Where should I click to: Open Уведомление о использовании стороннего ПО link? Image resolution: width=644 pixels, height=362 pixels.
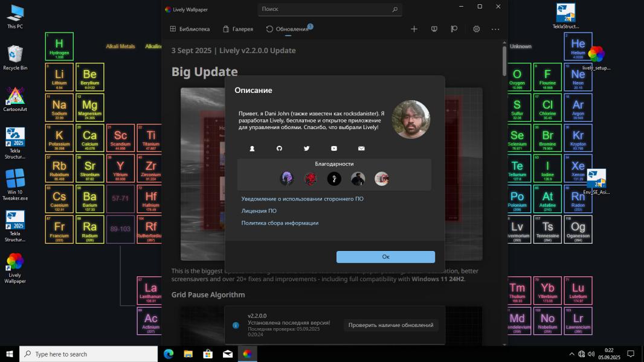(302, 198)
